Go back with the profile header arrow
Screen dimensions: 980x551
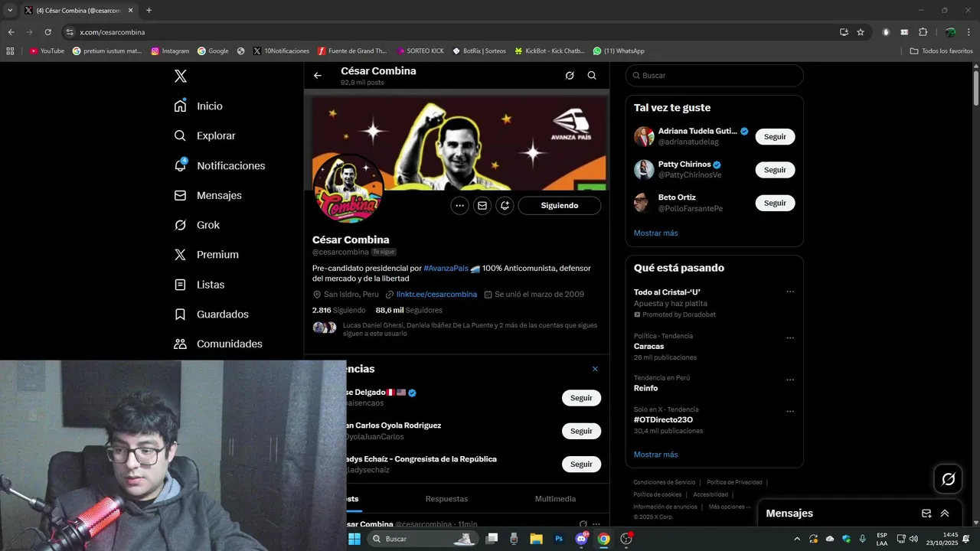318,76
